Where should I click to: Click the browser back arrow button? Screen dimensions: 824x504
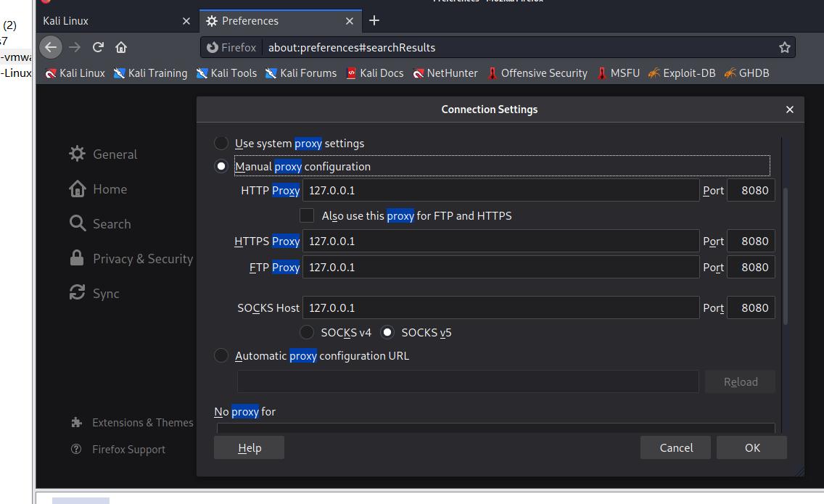click(x=50, y=47)
